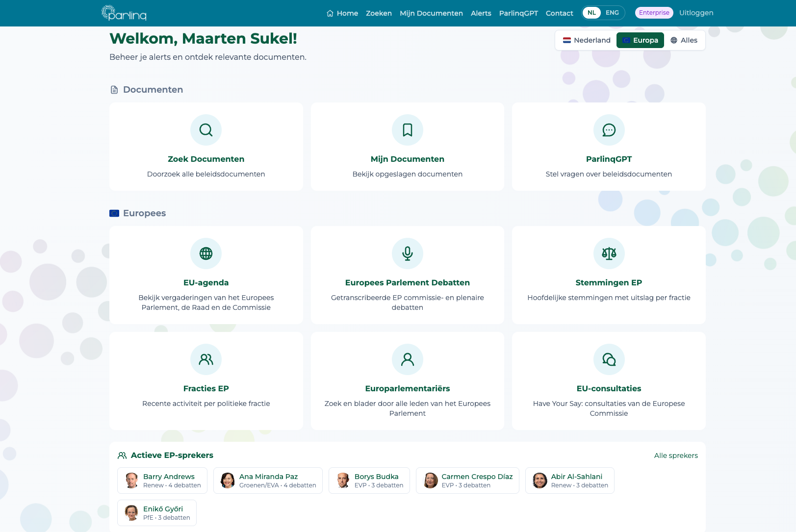Open the Europees Parlement Debatten card title
The height and width of the screenshot is (532, 796).
[408, 283]
